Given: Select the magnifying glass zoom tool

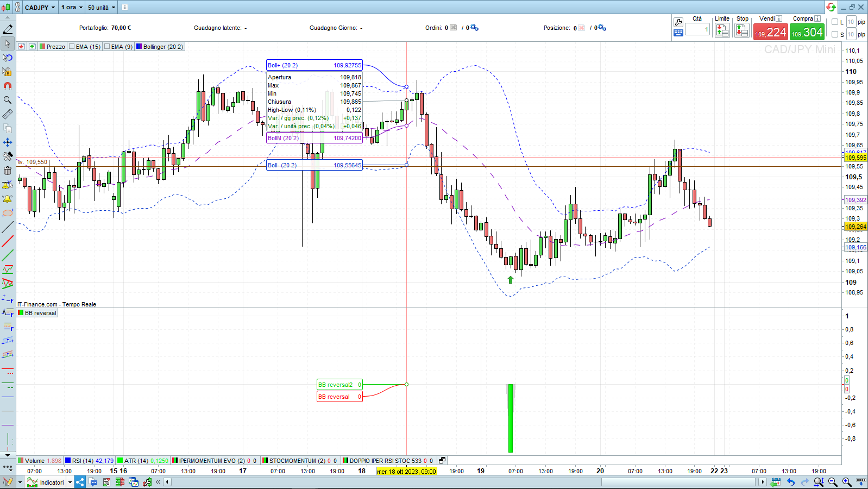Looking at the screenshot, I should 8,100.
